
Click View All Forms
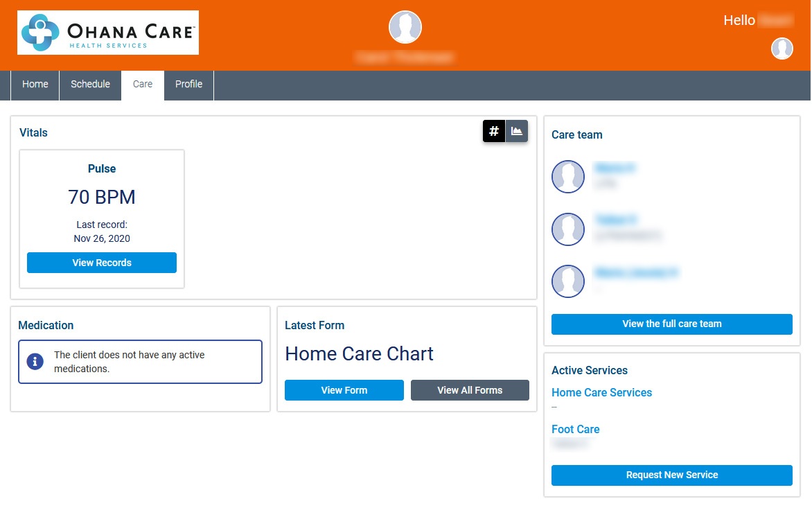click(470, 389)
